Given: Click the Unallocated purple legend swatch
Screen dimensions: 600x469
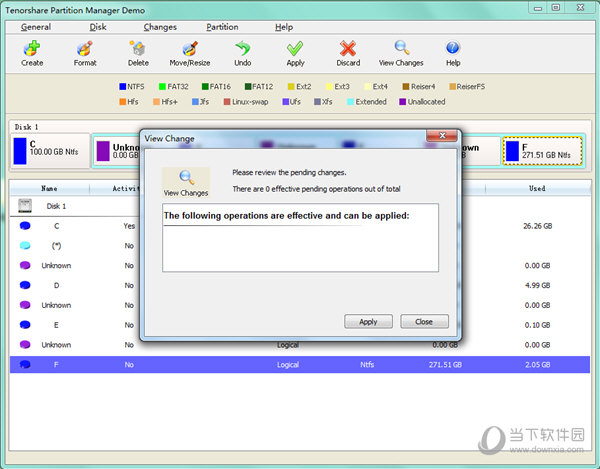Looking at the screenshot, I should tap(402, 102).
